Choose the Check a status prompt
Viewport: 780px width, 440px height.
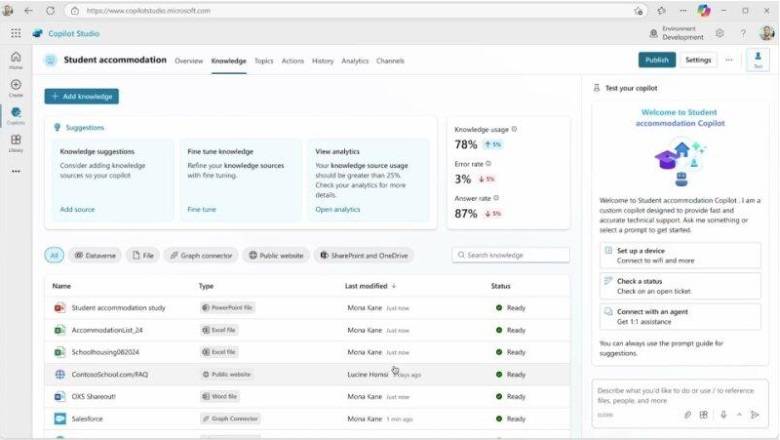click(x=680, y=286)
